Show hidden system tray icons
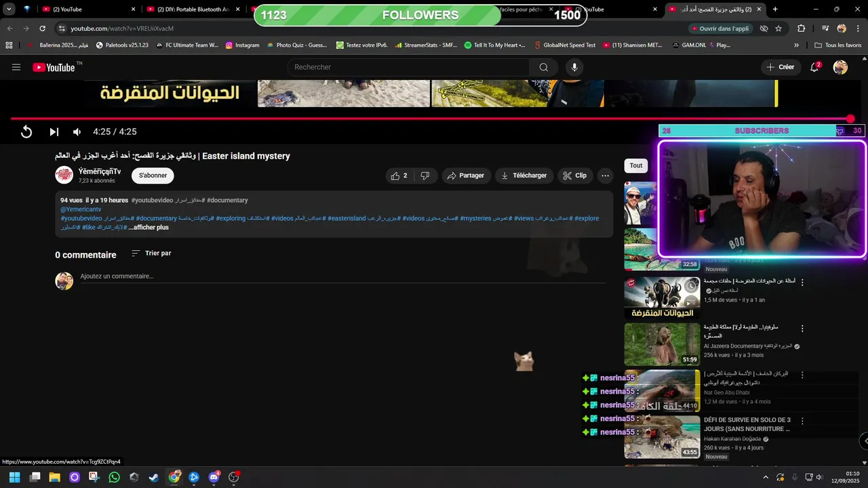This screenshot has height=488, width=868. [766, 477]
